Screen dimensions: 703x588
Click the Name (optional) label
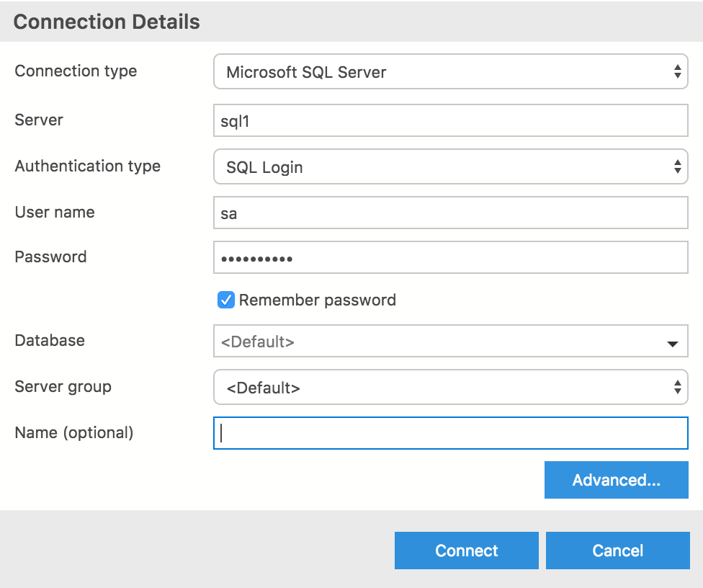[x=73, y=433]
